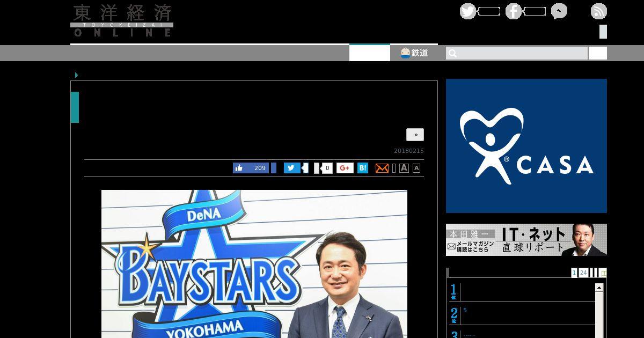Image resolution: width=644 pixels, height=338 pixels.
Task: Select the ranking tab with book icon
Action: 603,273
